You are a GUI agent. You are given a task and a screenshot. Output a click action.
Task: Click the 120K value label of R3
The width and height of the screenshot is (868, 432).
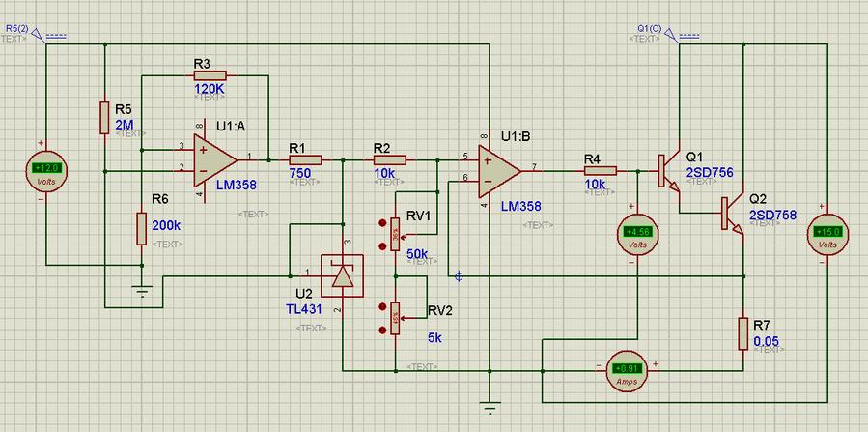pyautogui.click(x=210, y=87)
